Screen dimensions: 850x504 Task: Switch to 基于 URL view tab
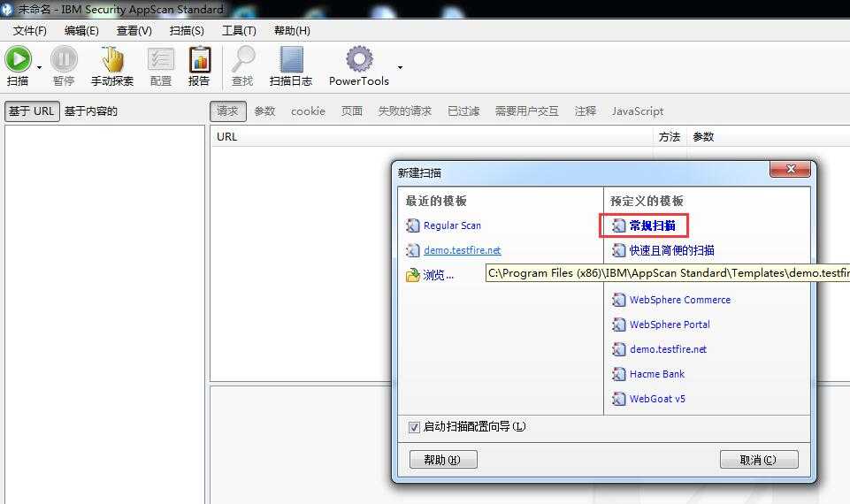click(32, 111)
